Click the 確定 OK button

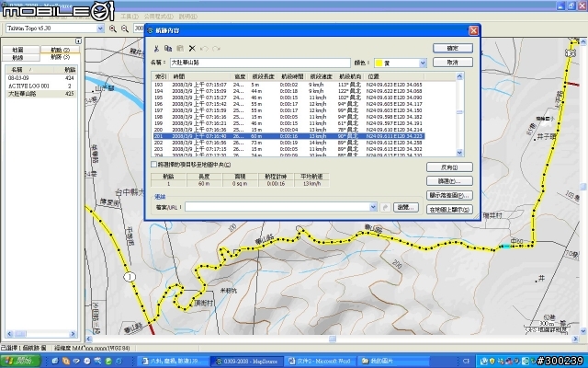452,47
